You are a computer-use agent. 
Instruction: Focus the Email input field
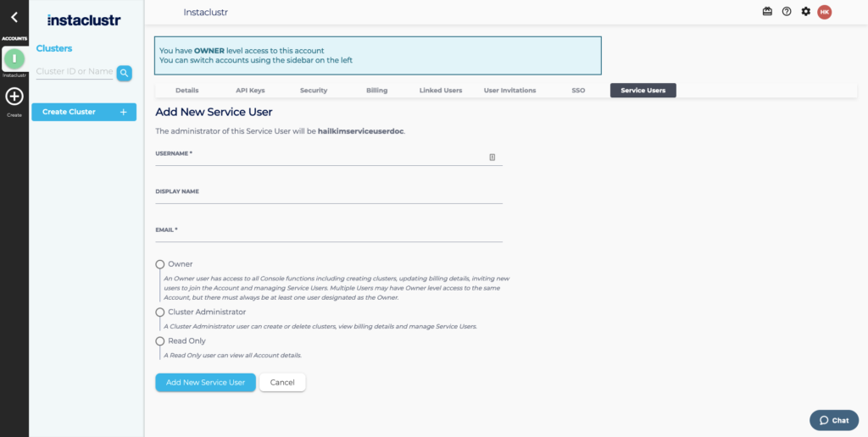coord(329,236)
